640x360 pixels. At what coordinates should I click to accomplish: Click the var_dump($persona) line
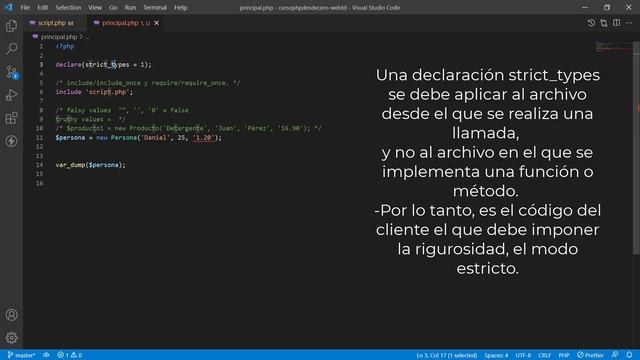[x=91, y=165]
